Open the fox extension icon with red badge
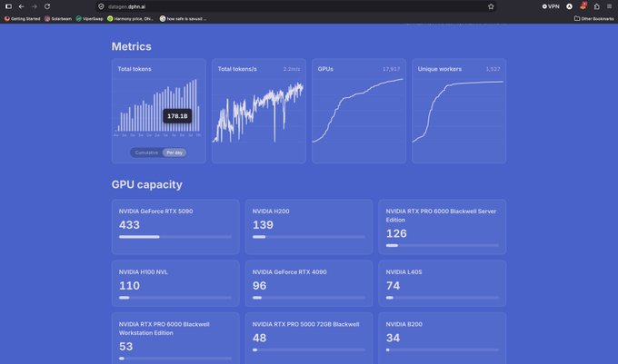Screen dimensions: 618x364 (x=583, y=6)
